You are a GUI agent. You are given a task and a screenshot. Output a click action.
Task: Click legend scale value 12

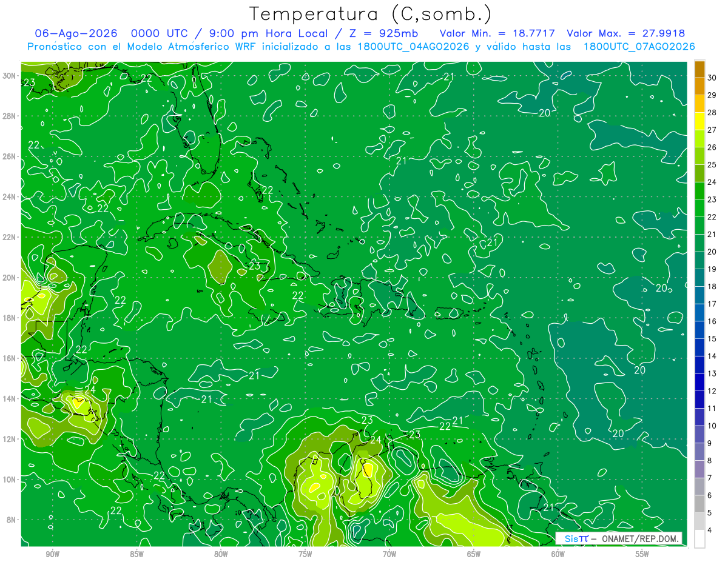click(712, 391)
